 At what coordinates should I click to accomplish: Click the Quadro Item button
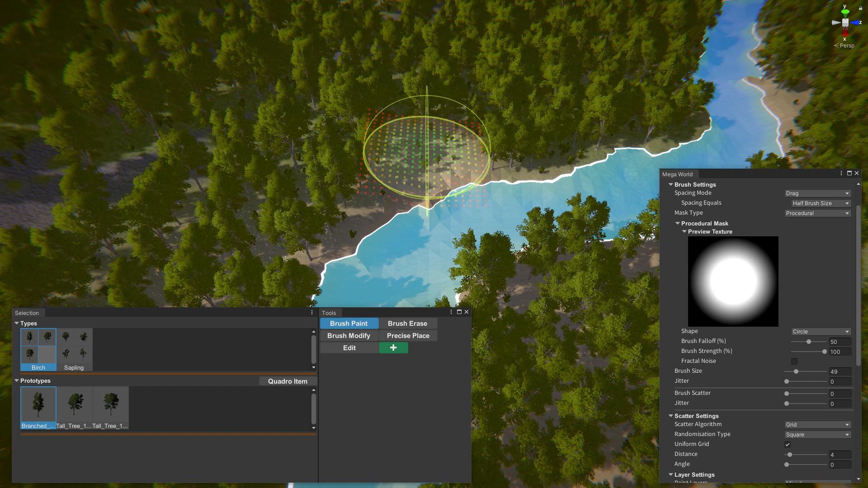(288, 381)
